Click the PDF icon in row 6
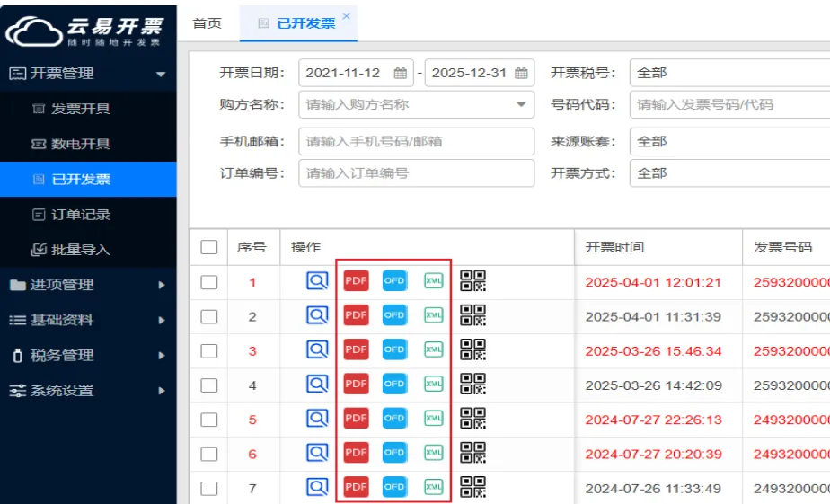The width and height of the screenshot is (830, 504). click(357, 453)
